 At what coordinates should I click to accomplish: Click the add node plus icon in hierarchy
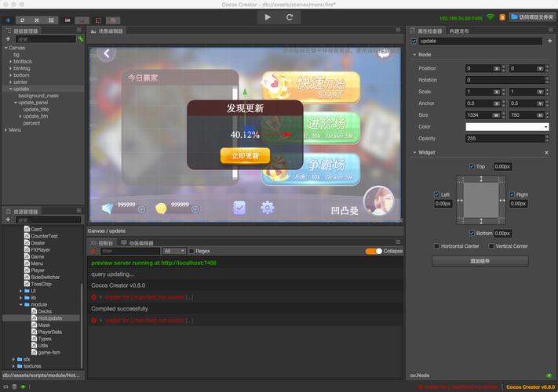[x=8, y=38]
